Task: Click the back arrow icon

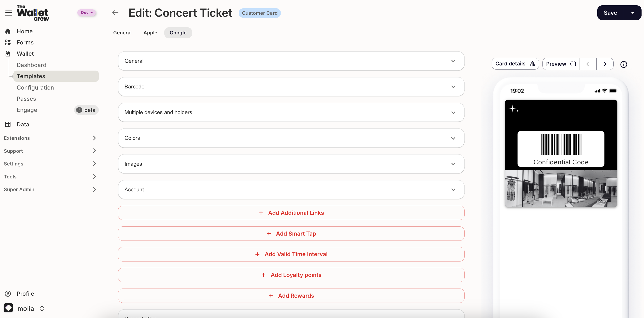Action: (115, 13)
